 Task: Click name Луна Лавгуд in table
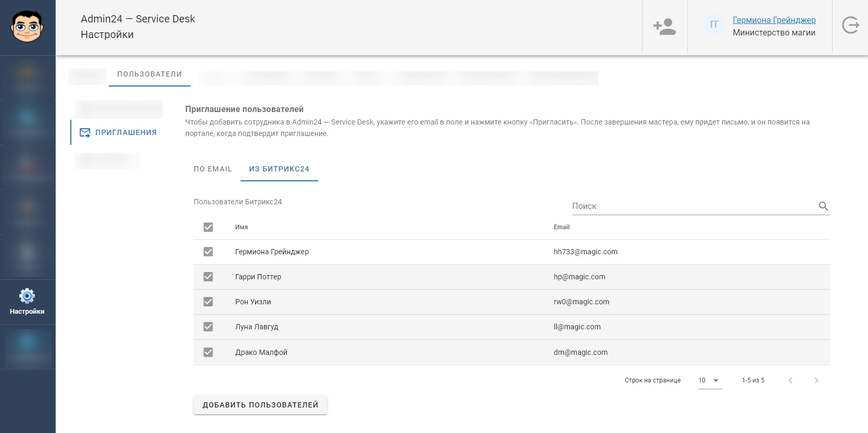[x=257, y=327]
